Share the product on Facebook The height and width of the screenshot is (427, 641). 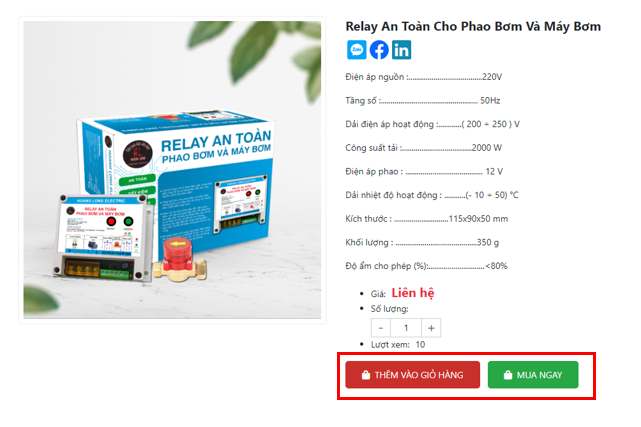tap(379, 50)
